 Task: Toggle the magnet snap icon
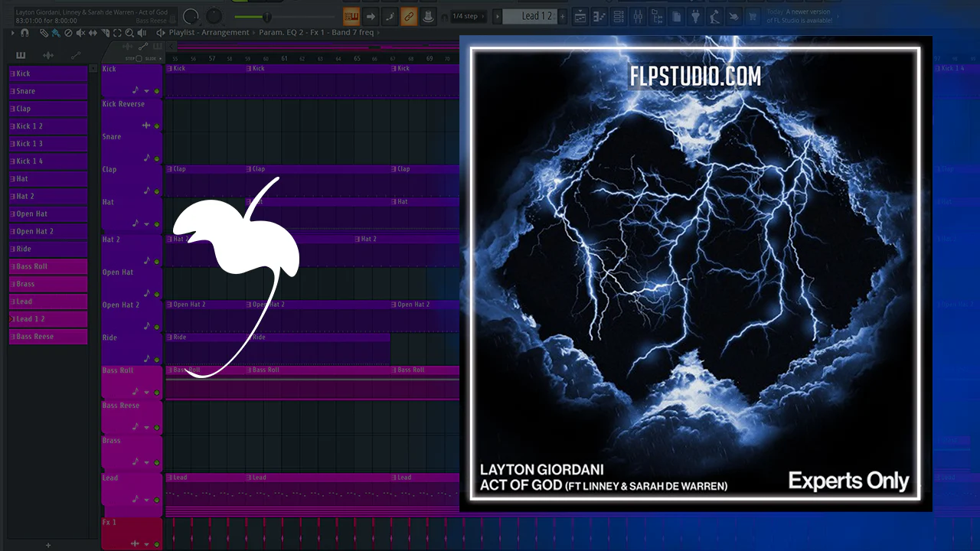[x=24, y=33]
